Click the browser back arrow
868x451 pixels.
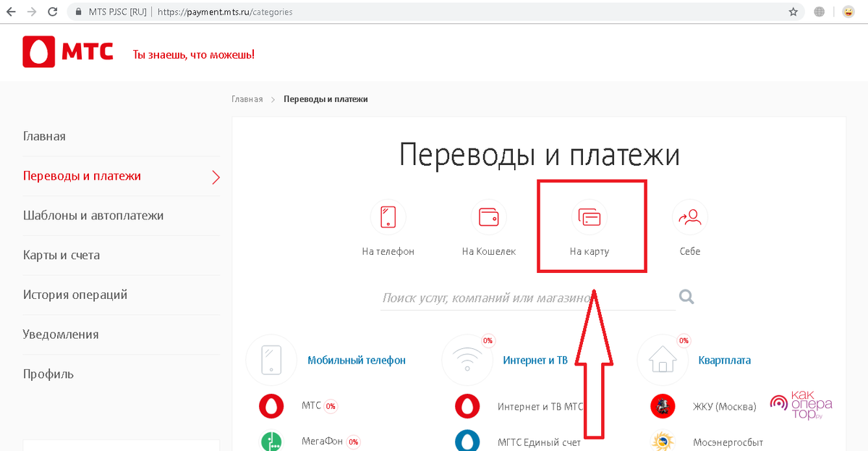[12, 12]
